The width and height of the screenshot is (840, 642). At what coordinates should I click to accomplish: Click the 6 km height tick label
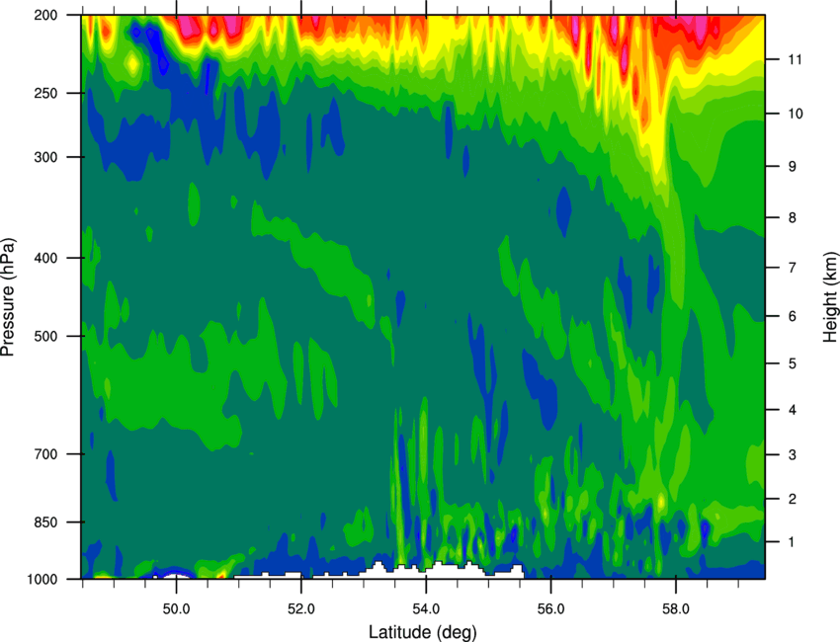[x=792, y=316]
